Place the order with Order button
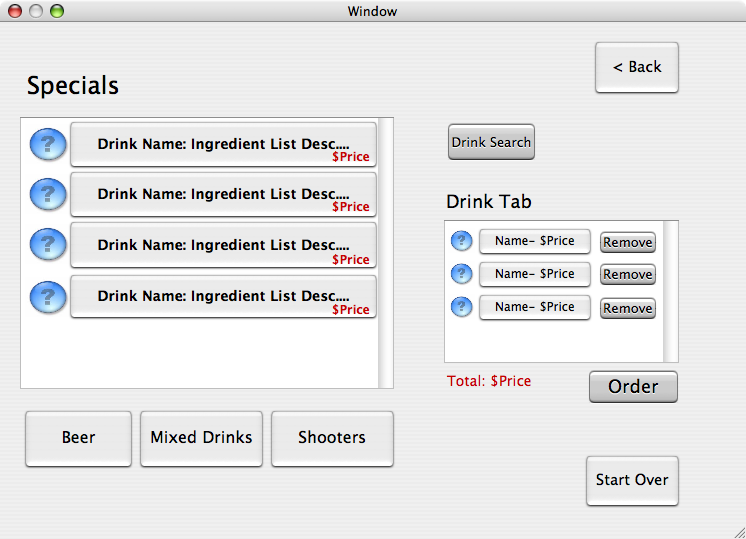The width and height of the screenshot is (746, 539). tap(633, 387)
